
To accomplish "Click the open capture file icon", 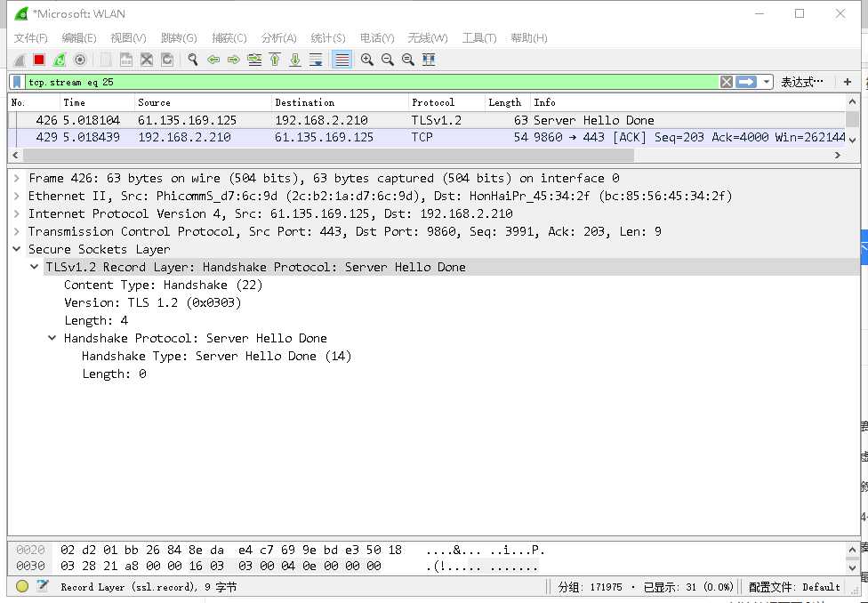I will (106, 60).
